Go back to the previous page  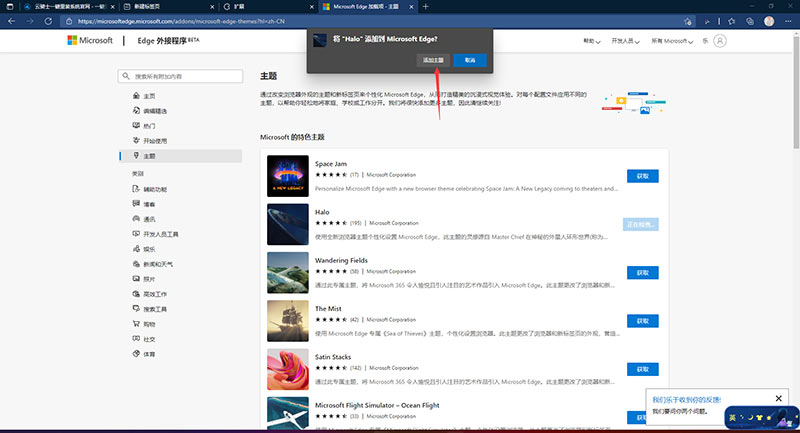tap(11, 21)
